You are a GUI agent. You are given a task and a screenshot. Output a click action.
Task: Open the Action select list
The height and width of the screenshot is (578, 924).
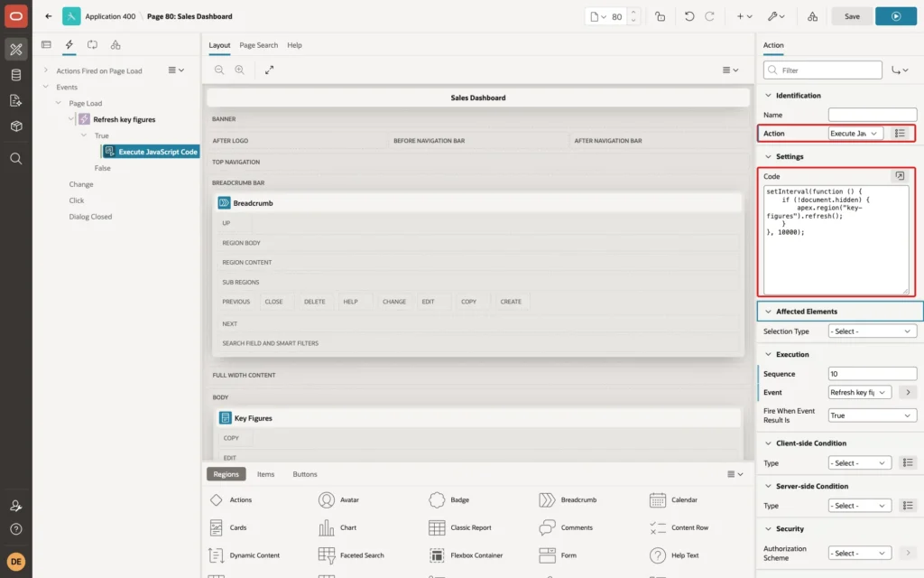pos(855,134)
